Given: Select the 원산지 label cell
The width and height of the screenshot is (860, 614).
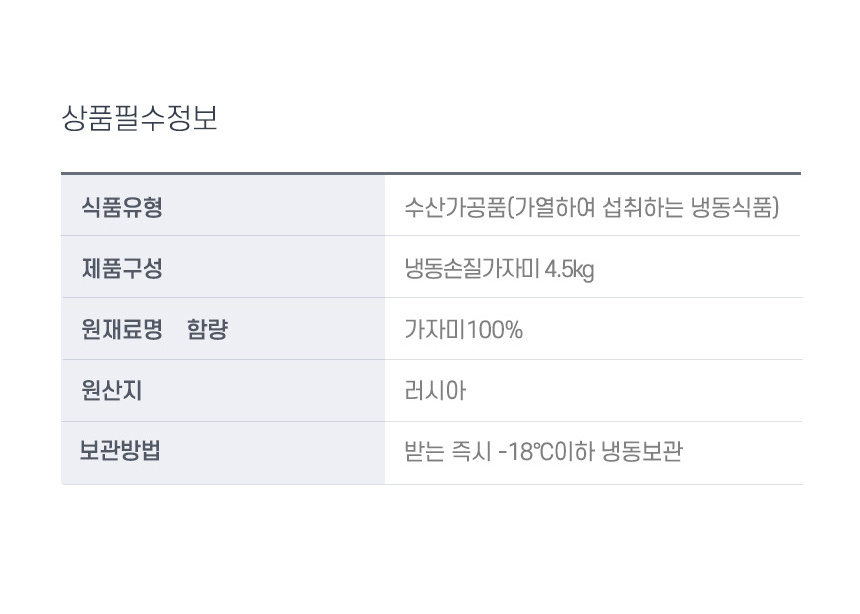Looking at the screenshot, I should pyautogui.click(x=223, y=391).
